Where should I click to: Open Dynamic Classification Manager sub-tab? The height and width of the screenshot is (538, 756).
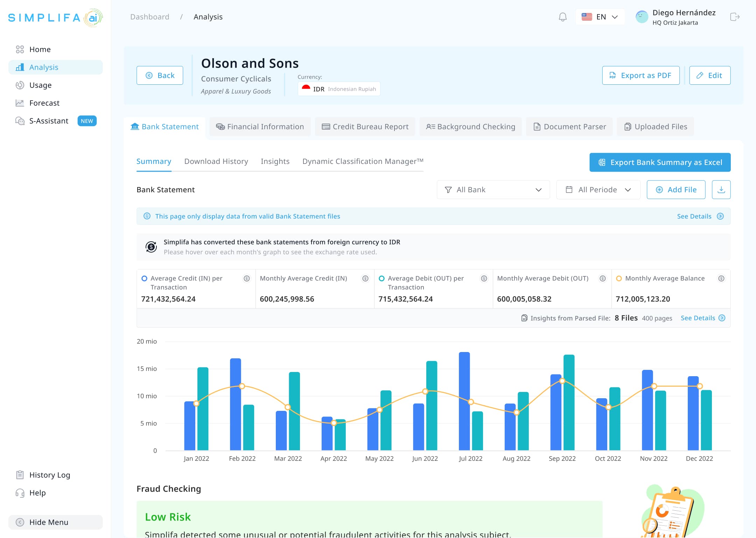[x=363, y=161]
